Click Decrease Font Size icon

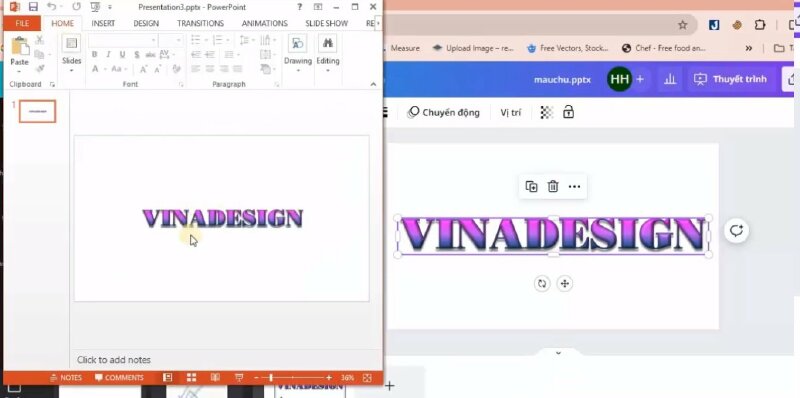[158, 69]
